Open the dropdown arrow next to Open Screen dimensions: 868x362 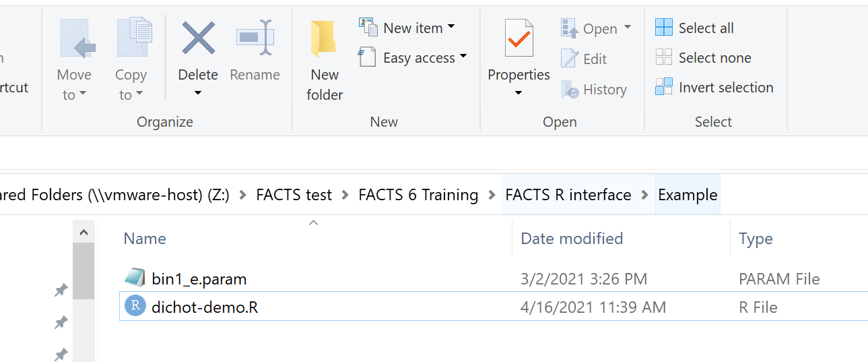[628, 28]
